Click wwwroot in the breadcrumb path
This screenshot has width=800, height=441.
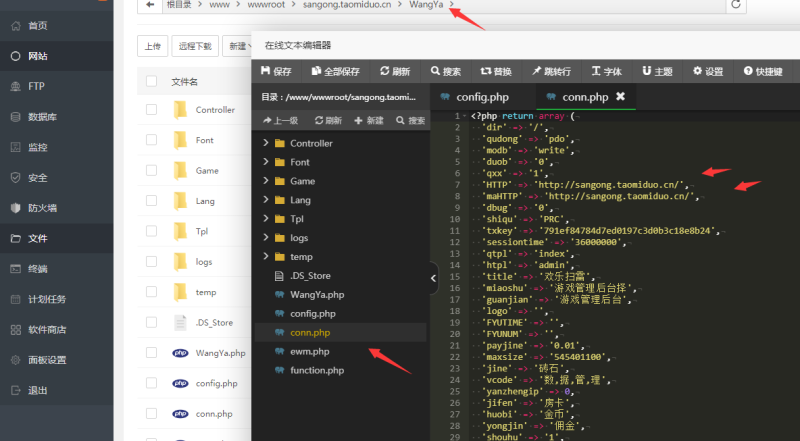266,5
